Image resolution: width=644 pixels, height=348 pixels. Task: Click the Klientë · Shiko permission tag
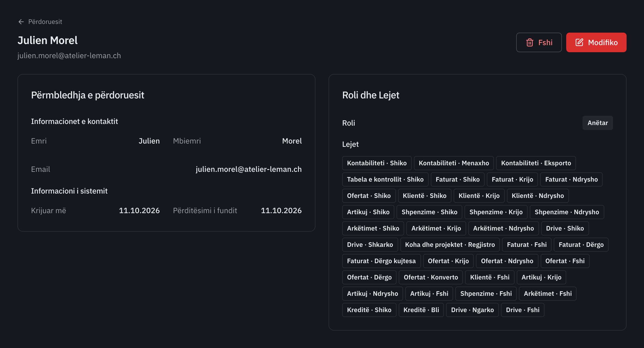pyautogui.click(x=425, y=196)
